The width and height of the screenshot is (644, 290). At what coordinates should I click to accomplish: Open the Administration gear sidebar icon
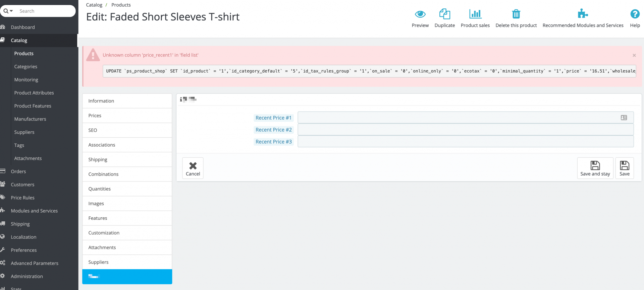pyautogui.click(x=3, y=276)
